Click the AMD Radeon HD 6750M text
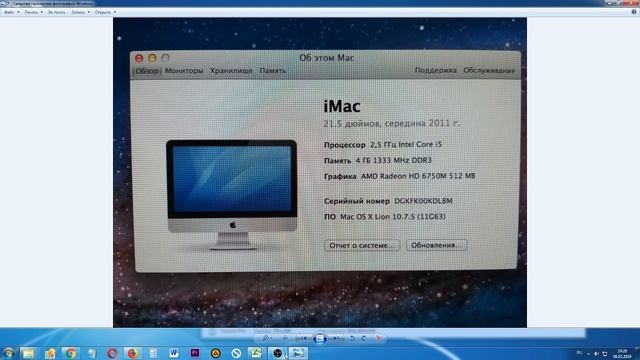 point(418,176)
